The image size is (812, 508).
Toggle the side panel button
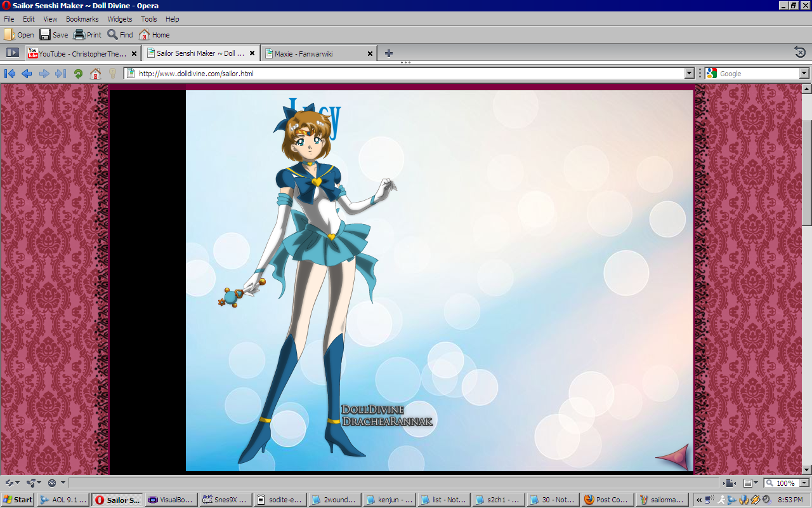click(x=12, y=53)
